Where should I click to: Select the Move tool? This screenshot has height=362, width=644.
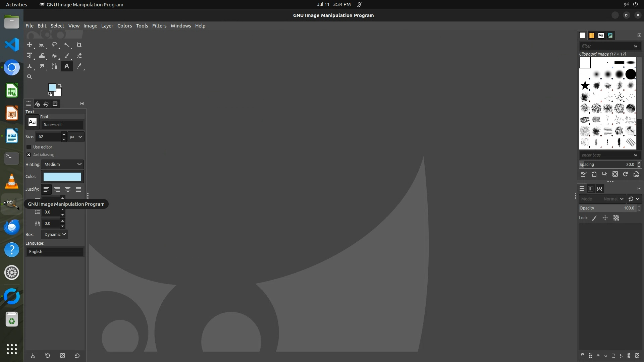tap(30, 45)
